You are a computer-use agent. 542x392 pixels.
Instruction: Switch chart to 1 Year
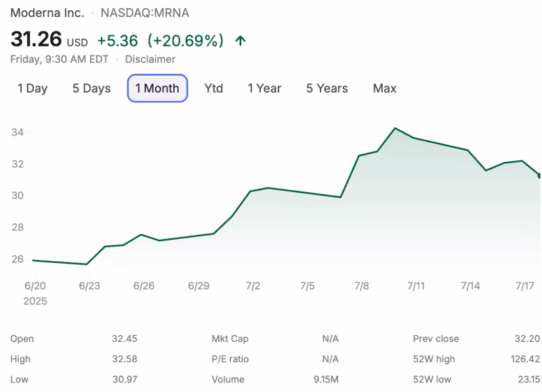click(264, 88)
